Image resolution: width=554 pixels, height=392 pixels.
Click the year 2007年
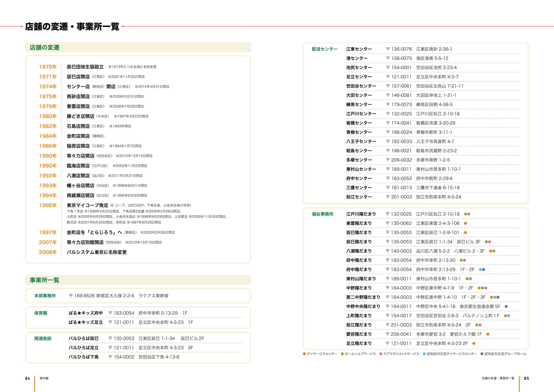pyautogui.click(x=48, y=242)
